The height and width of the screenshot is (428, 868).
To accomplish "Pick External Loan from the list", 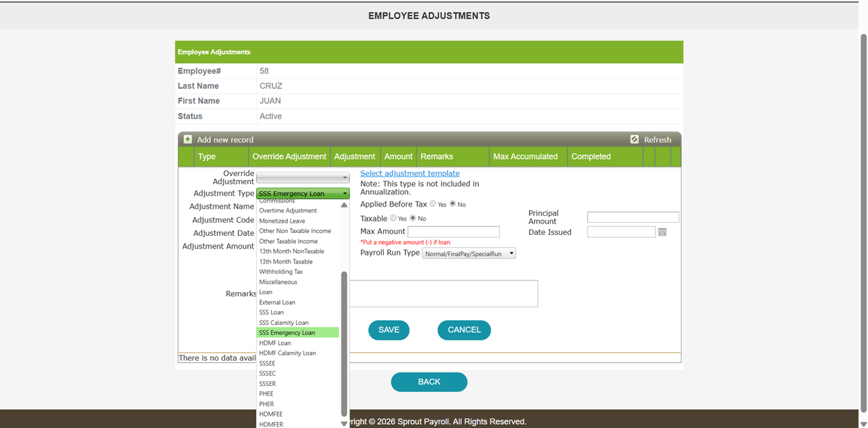I will pos(297,302).
